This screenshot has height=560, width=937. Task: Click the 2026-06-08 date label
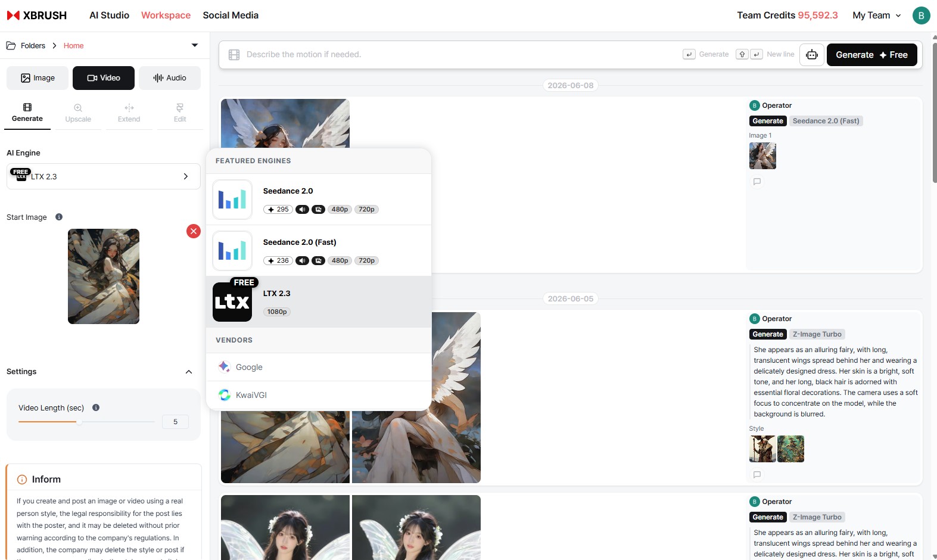point(571,86)
